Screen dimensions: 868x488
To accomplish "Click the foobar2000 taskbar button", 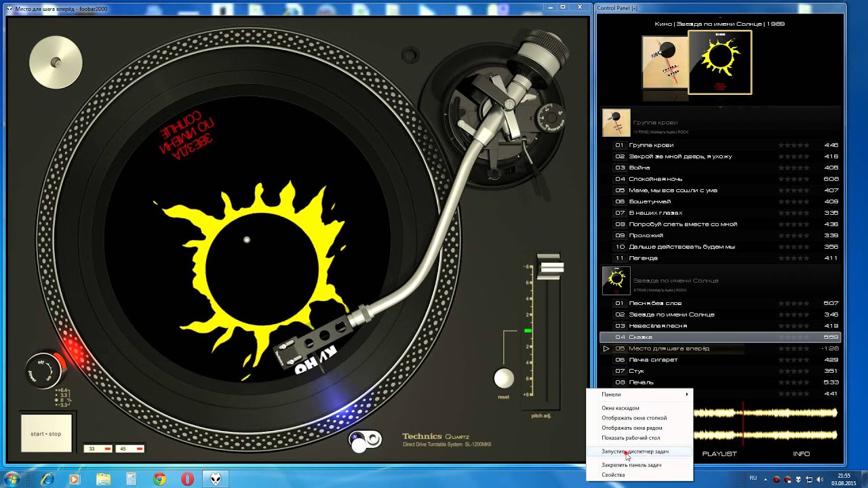I will tap(216, 479).
